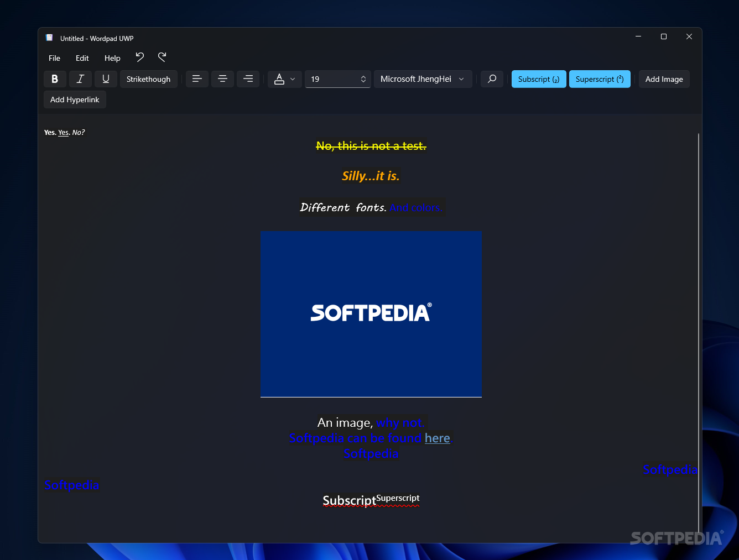Click the Wordpad UWP app icon in title bar
This screenshot has height=560, width=739.
pyautogui.click(x=49, y=38)
